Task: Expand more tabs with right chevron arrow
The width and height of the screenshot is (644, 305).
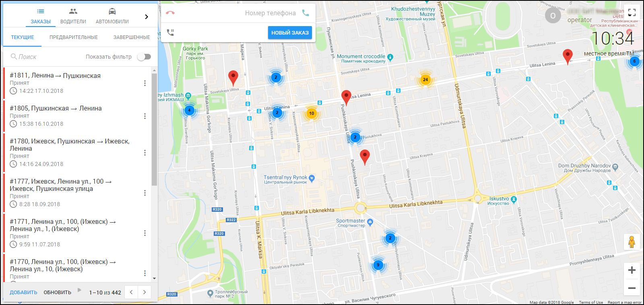Action: 147,17
